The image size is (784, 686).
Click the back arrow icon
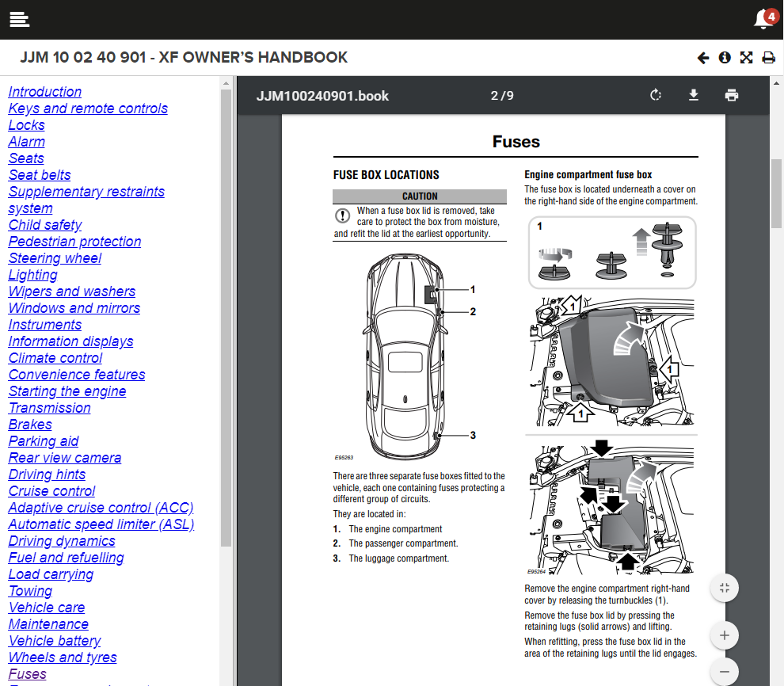703,58
